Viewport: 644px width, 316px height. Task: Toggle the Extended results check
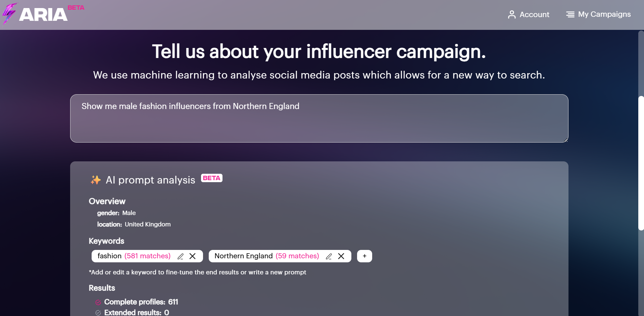tap(98, 313)
